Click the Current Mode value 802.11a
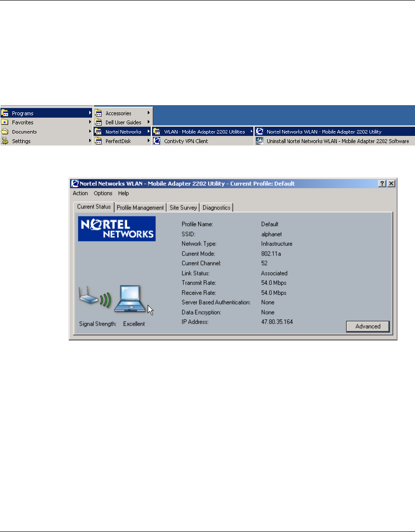 271,254
